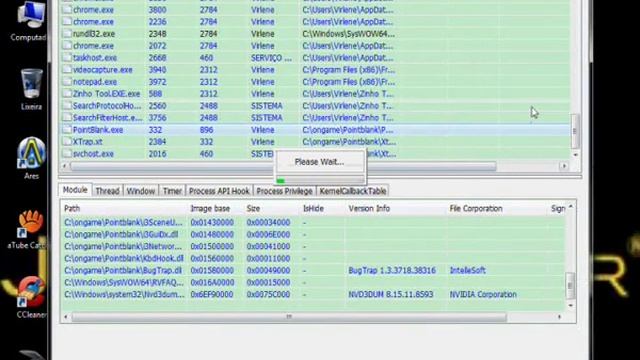Click the process list vertical scrollbar thumb
Viewport: 640px width, 360px height.
[575, 131]
